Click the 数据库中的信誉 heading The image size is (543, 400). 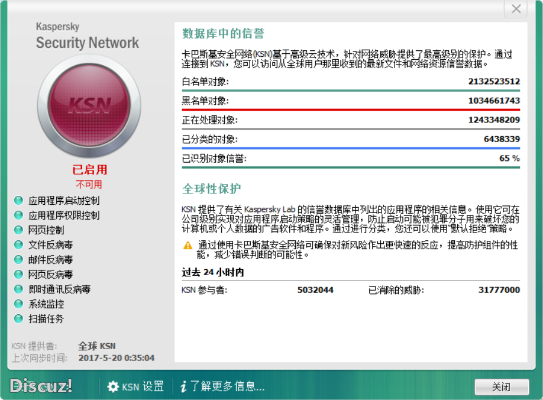[x=223, y=34]
